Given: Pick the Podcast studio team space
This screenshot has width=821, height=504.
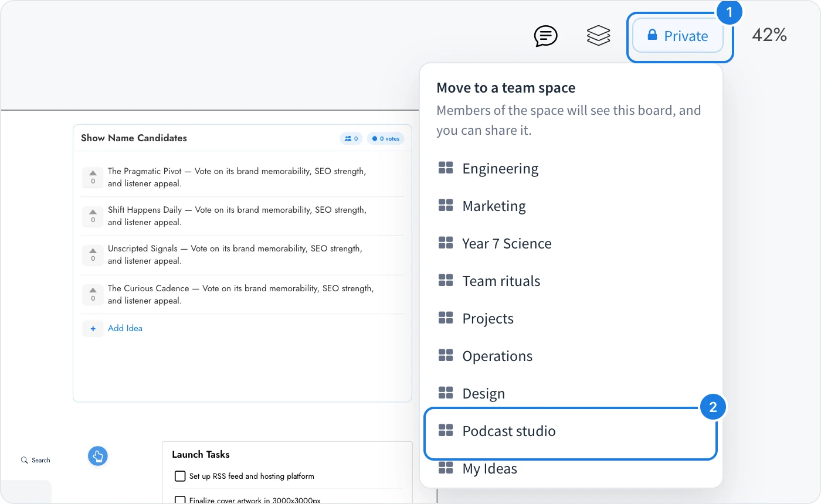Looking at the screenshot, I should pos(571,433).
